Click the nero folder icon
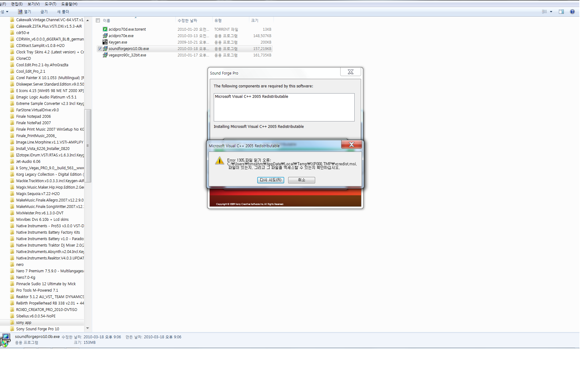The width and height of the screenshot is (588, 368). point(12,264)
